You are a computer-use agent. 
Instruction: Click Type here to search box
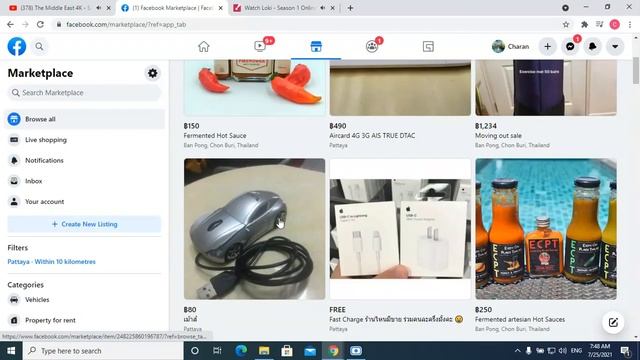(103, 351)
